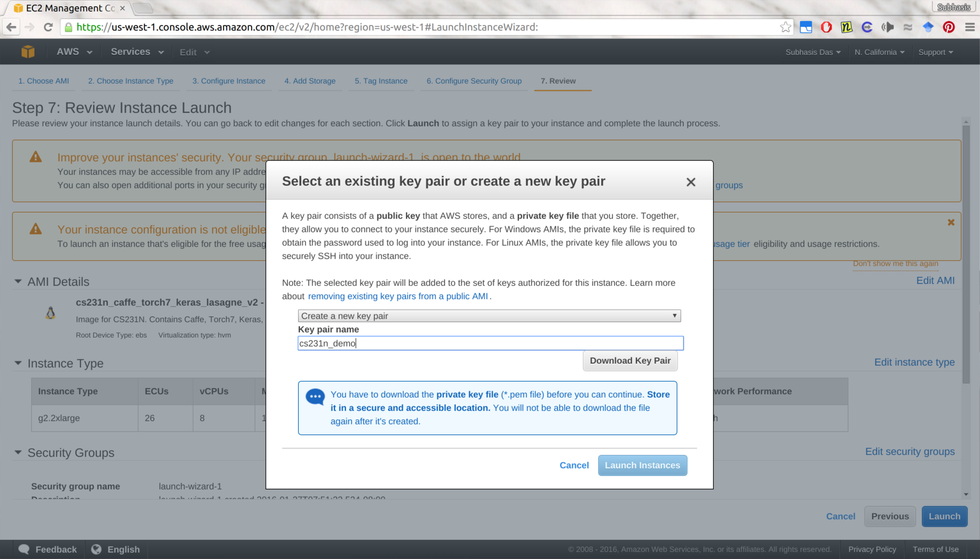
Task: Open the Services dropdown menu
Action: point(137,52)
